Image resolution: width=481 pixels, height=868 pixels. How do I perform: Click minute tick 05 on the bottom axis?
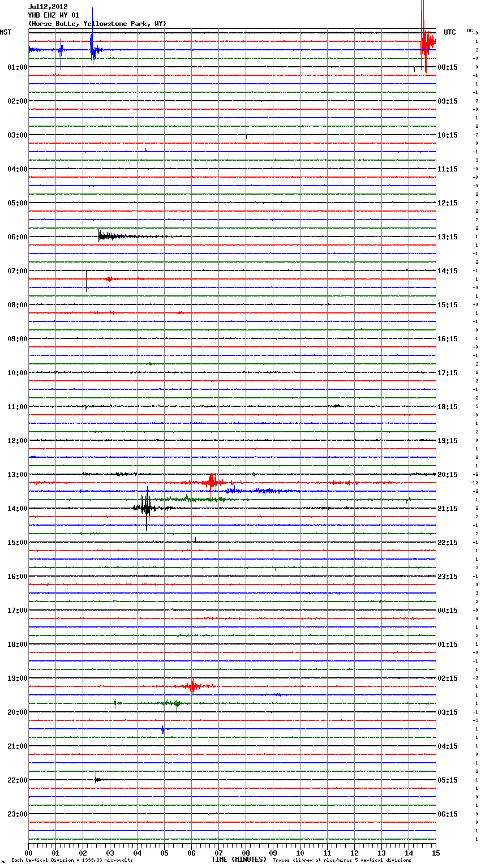pyautogui.click(x=164, y=853)
